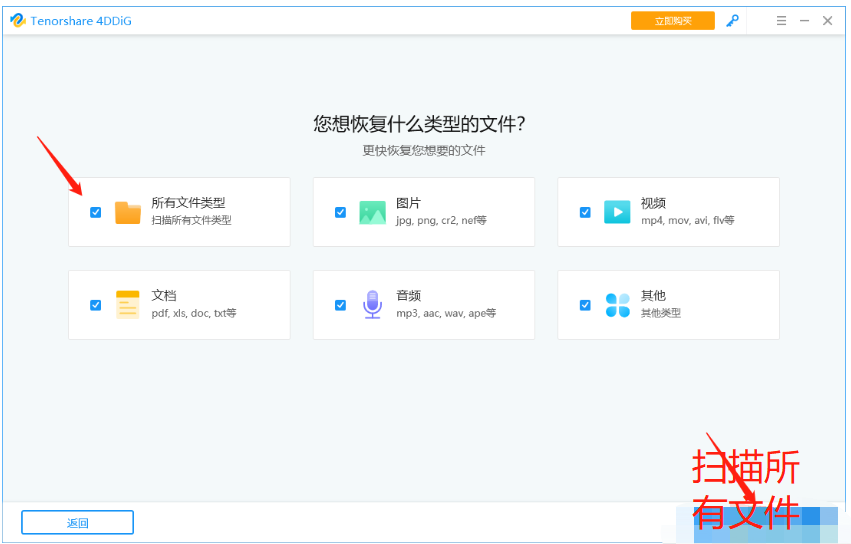Click the key registration icon in title bar
851x544 pixels.
(x=733, y=21)
